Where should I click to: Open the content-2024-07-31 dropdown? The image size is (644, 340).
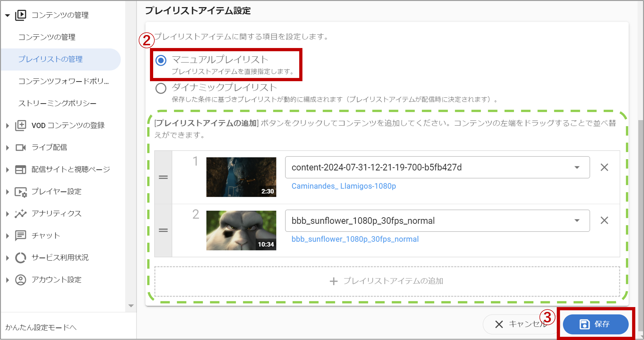[x=577, y=168]
